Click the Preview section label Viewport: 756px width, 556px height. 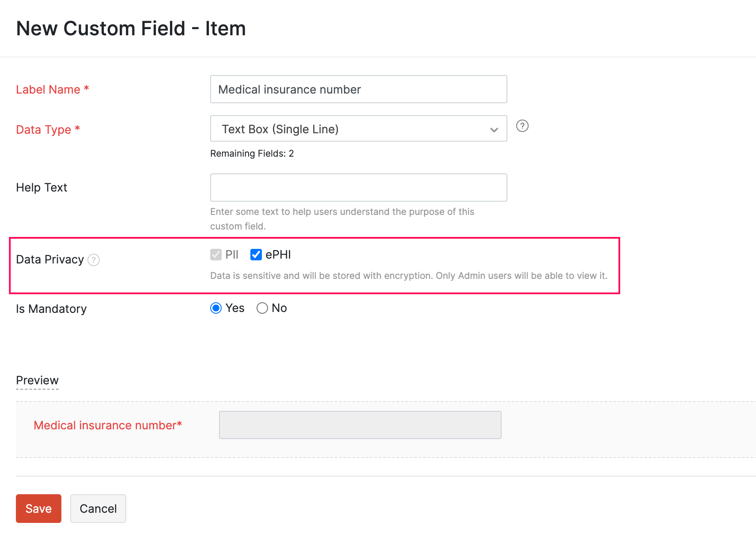coord(37,380)
